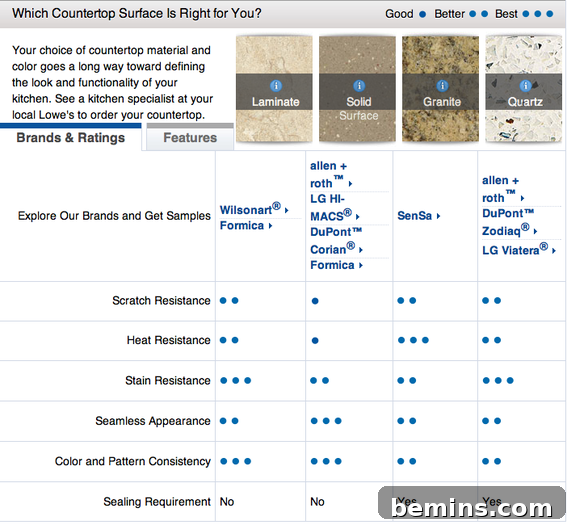Open the Wilsonart brand link
Screen dimensions: 567x525
click(x=254, y=209)
